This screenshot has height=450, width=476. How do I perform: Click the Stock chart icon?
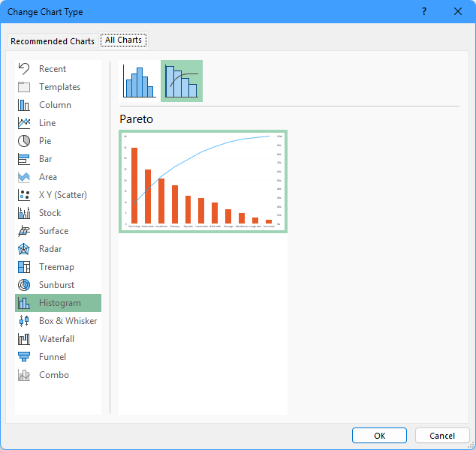tap(24, 213)
